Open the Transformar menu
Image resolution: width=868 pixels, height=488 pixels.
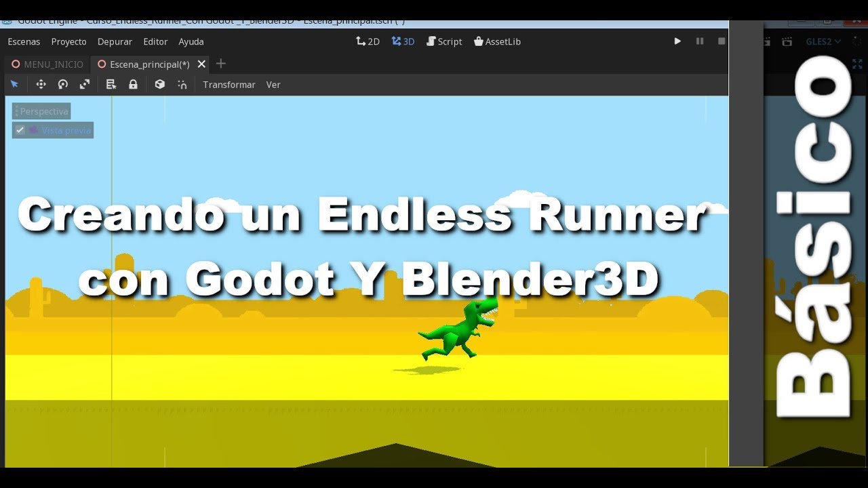[229, 85]
